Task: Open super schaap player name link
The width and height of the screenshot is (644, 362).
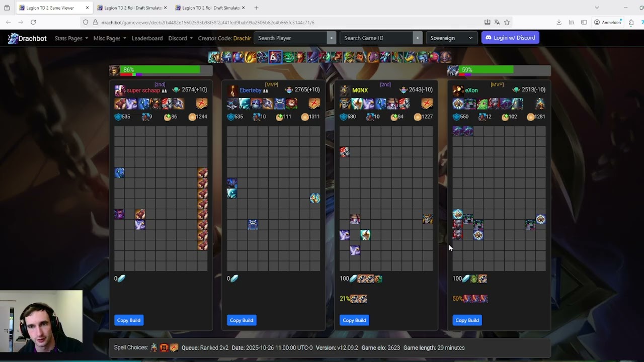Action: click(x=143, y=90)
